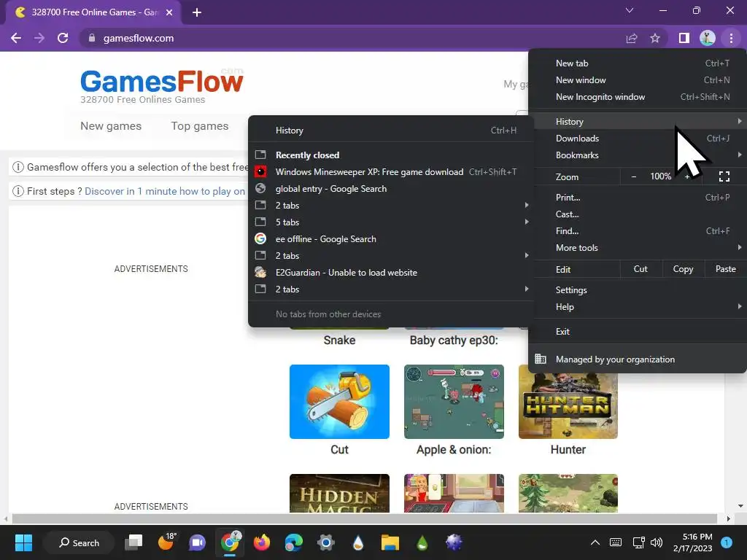This screenshot has height=560, width=747.
Task: Expand the Bookmarks submenu
Action: (638, 155)
